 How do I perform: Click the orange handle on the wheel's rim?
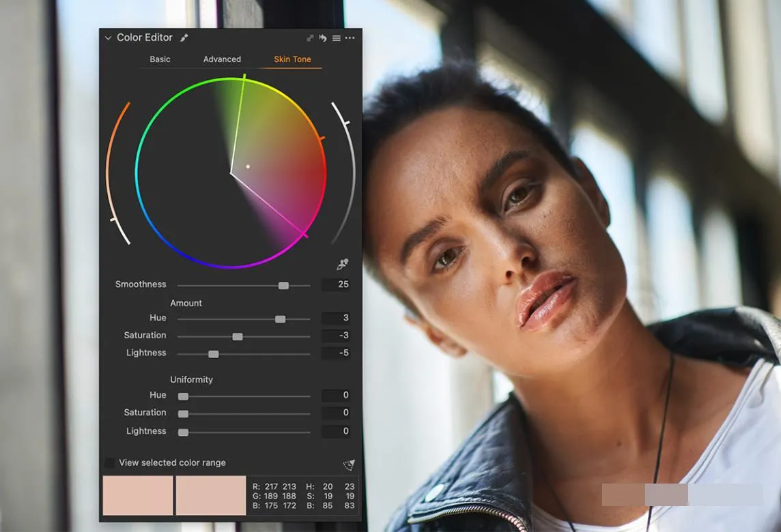coord(322,138)
